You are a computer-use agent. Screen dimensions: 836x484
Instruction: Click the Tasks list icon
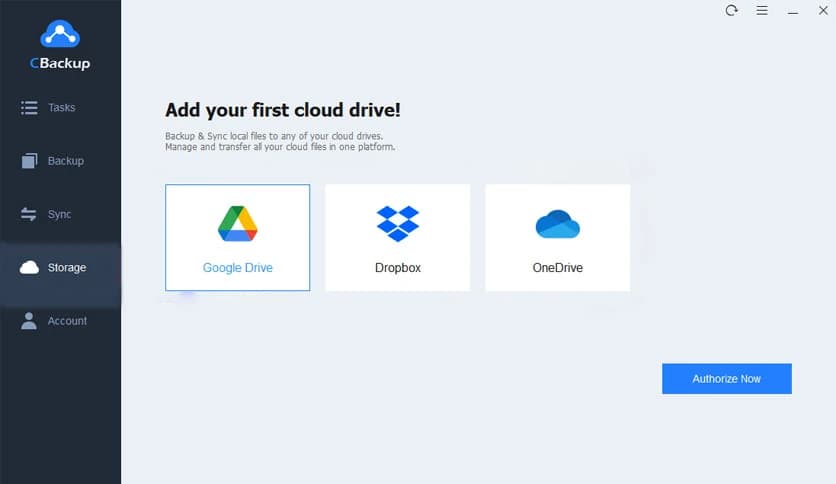[x=29, y=108]
